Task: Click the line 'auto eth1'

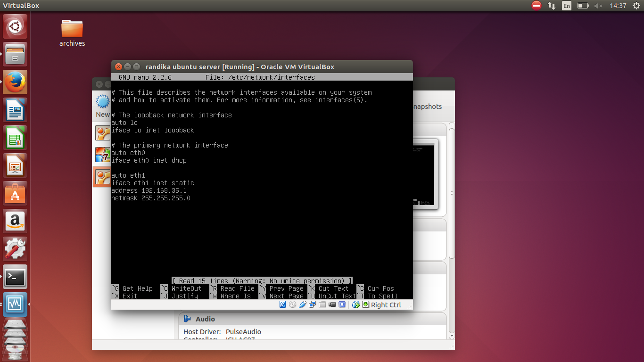Action: tap(128, 175)
